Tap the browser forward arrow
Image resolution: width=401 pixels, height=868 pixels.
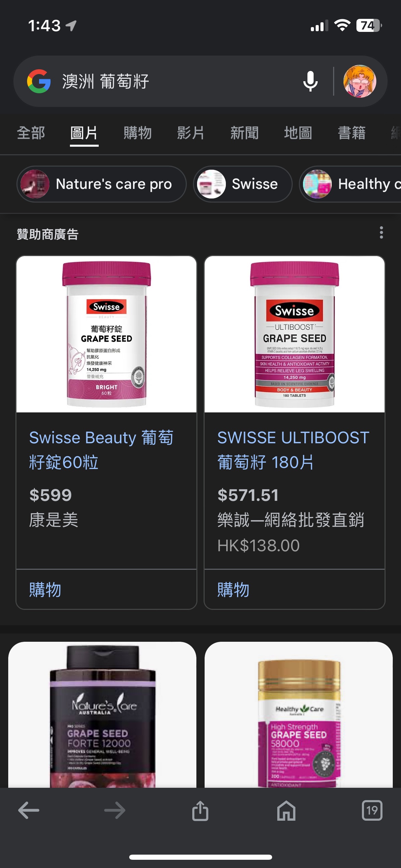tap(115, 810)
